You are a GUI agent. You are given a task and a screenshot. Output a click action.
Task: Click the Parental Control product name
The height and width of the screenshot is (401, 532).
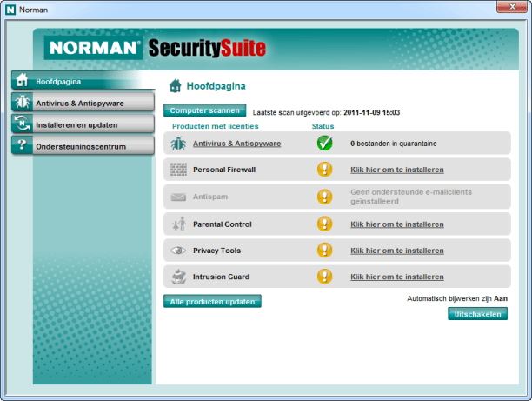tap(223, 224)
